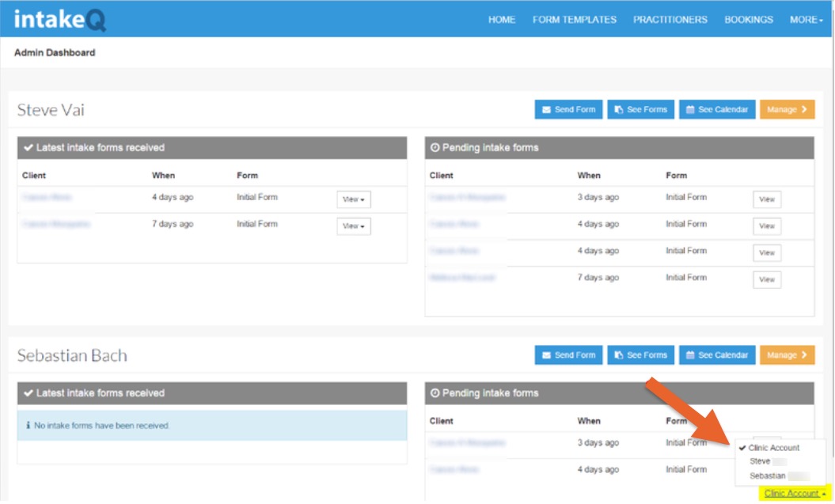Open the BOOKINGS page

point(748,20)
